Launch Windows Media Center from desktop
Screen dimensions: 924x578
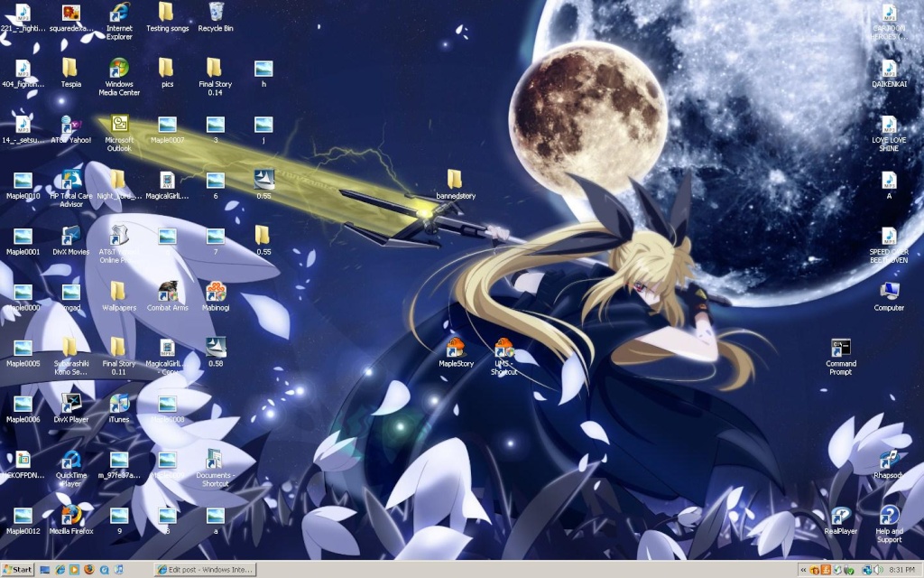(119, 77)
